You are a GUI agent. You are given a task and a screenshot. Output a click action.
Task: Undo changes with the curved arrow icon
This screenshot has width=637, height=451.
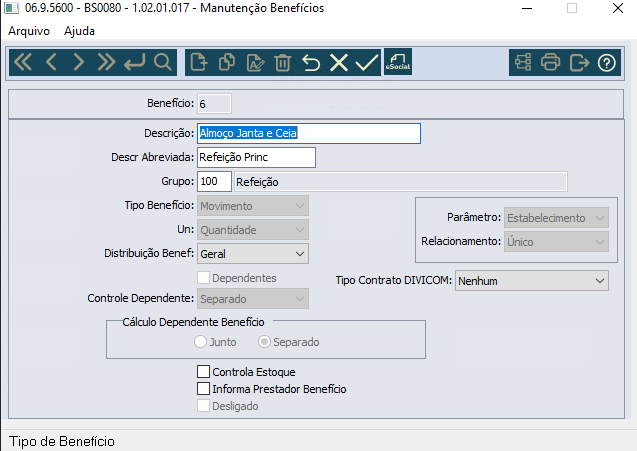[311, 63]
